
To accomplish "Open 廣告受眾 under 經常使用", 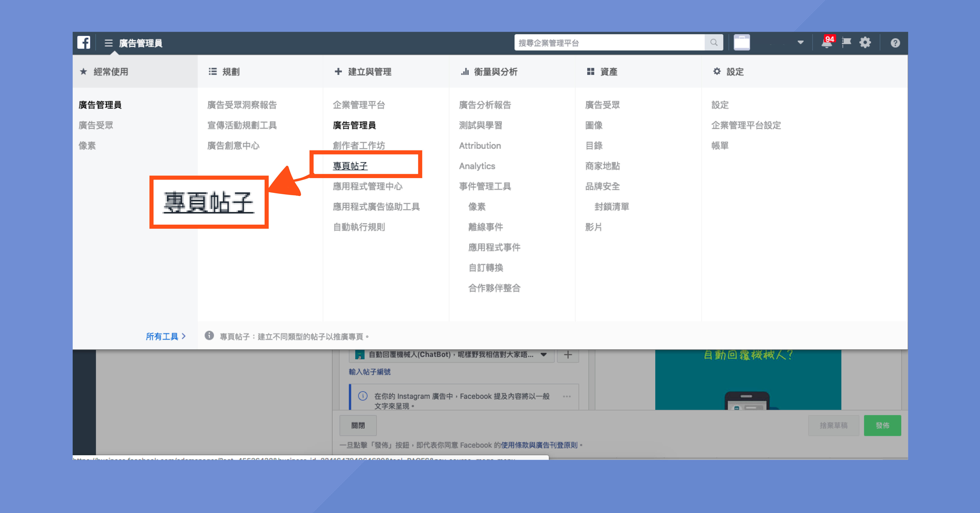I will (96, 125).
